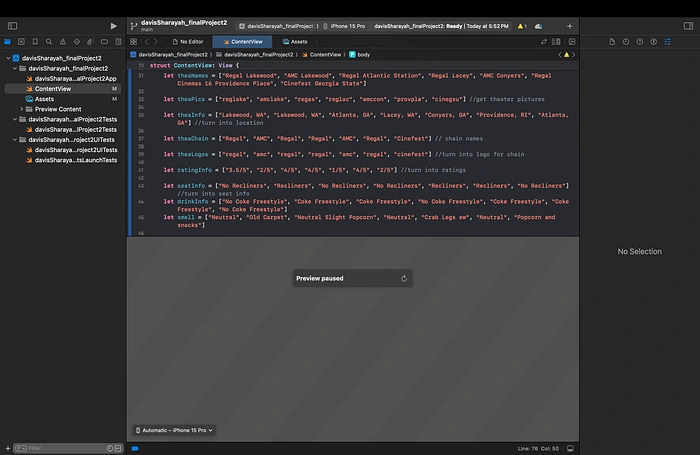The width and height of the screenshot is (700, 455).
Task: Toggle the debug area at bottom right
Action: [x=571, y=448]
